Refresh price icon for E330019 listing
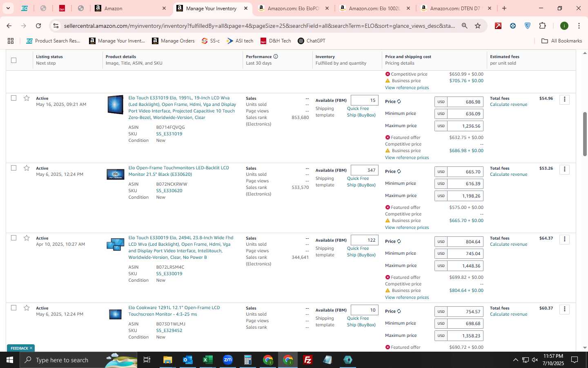Image resolution: width=588 pixels, height=368 pixels. [399, 241]
